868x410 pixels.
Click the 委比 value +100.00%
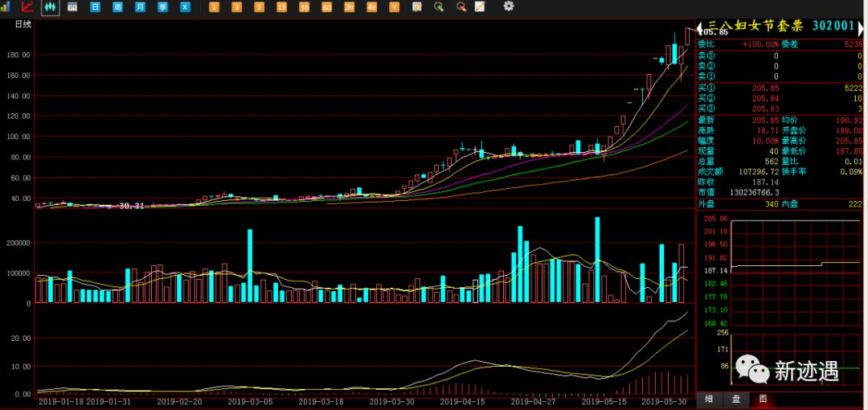760,44
